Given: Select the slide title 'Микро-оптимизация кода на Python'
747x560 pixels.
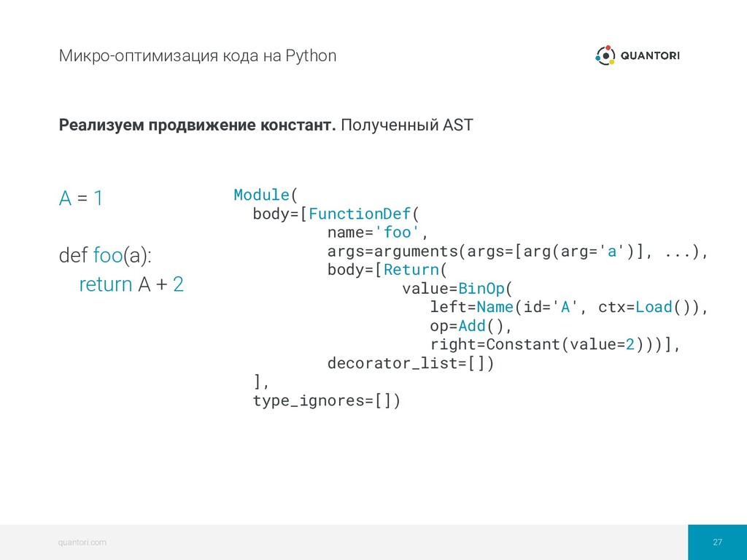Looking at the screenshot, I should coord(198,56).
